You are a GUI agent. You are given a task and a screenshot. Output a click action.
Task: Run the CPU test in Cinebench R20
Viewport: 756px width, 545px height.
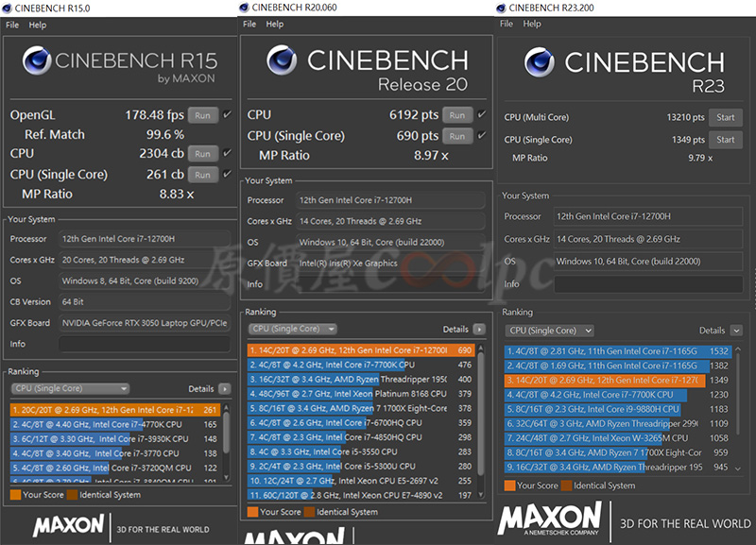457,115
